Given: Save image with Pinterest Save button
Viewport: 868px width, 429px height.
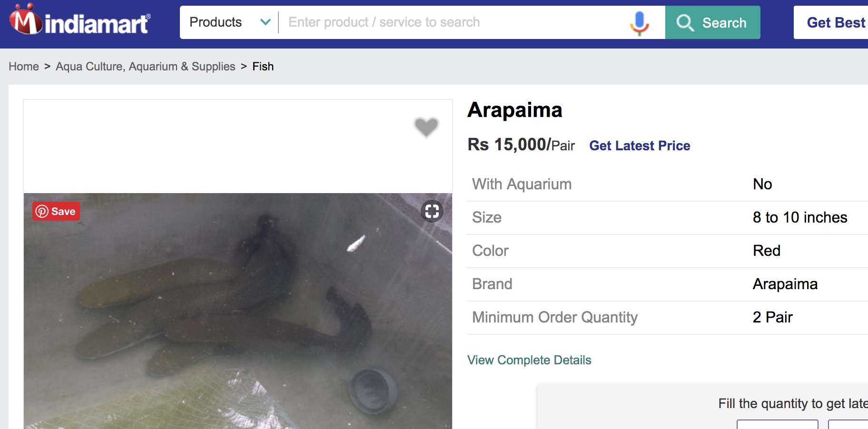Looking at the screenshot, I should pos(56,211).
